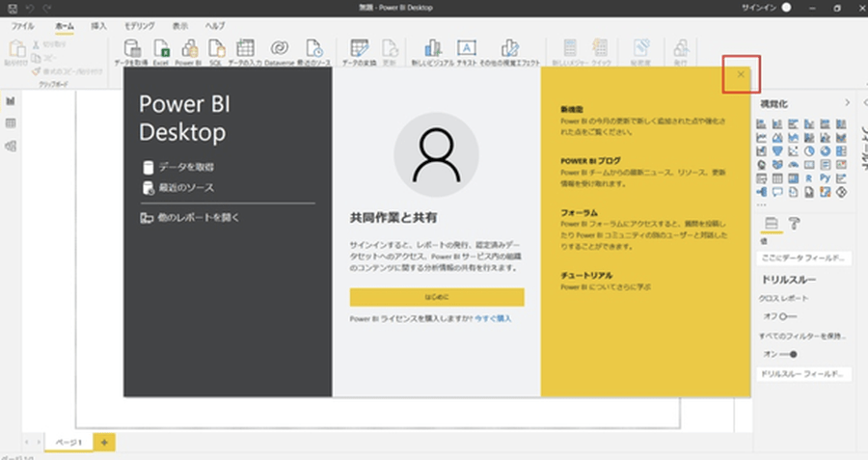Open Data view in left sidebar
Image resolution: width=868 pixels, height=460 pixels.
[11, 123]
